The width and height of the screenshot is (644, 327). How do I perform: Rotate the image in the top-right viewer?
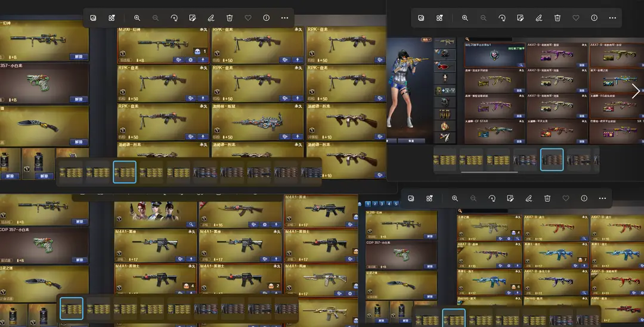(502, 18)
